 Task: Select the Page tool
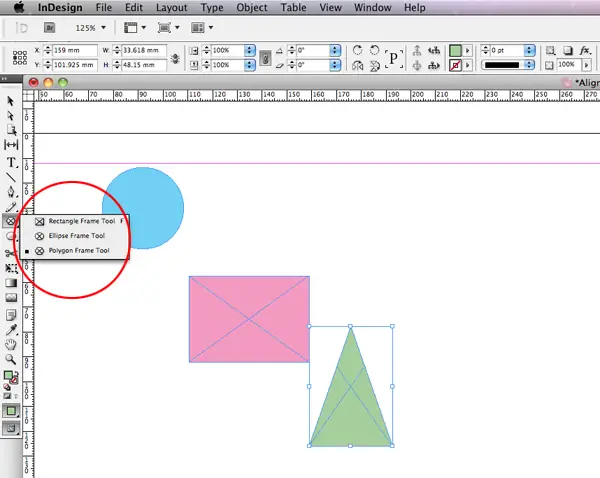click(x=11, y=130)
